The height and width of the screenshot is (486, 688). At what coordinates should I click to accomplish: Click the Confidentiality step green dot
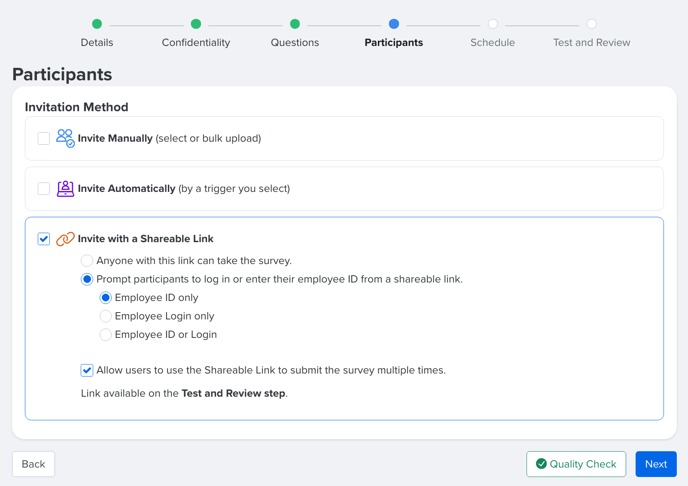(x=196, y=24)
